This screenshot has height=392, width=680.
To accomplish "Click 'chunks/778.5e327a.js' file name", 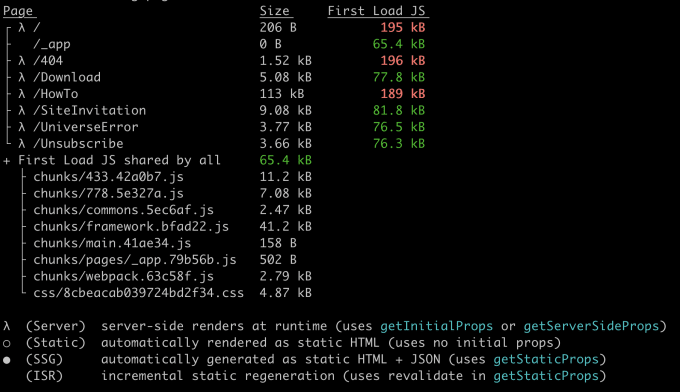I will pos(108,193).
